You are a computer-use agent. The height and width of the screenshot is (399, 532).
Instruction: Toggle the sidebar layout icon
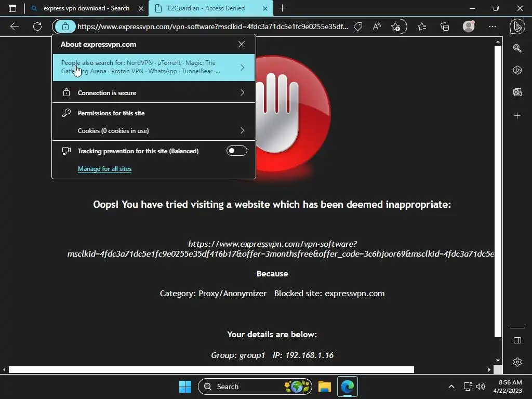pyautogui.click(x=517, y=340)
